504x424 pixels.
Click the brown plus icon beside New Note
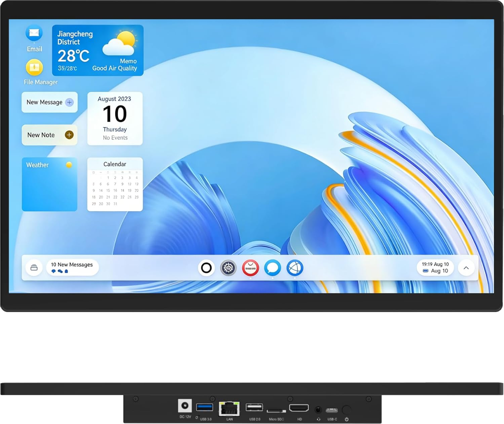[69, 135]
